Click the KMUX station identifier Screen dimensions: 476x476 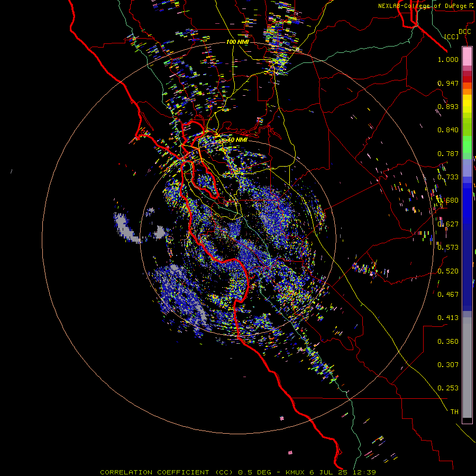pos(296,472)
